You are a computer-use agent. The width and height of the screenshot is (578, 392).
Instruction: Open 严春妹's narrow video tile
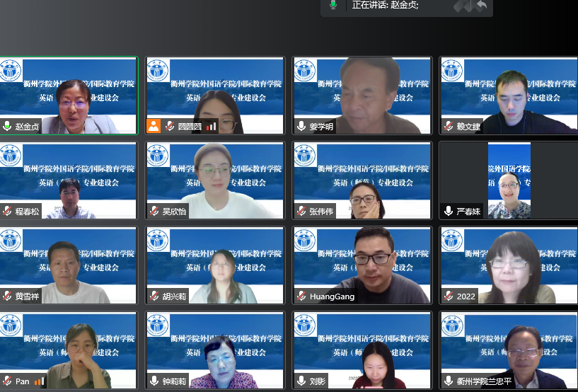click(509, 180)
